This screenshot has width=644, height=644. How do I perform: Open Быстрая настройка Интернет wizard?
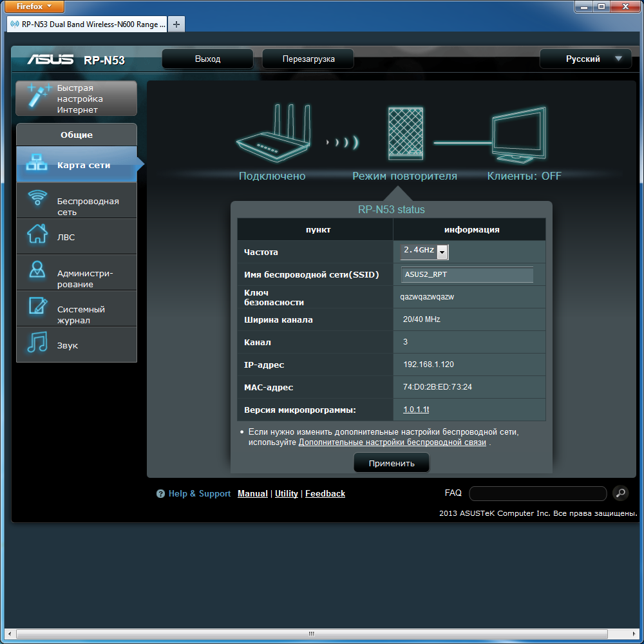pos(77,98)
